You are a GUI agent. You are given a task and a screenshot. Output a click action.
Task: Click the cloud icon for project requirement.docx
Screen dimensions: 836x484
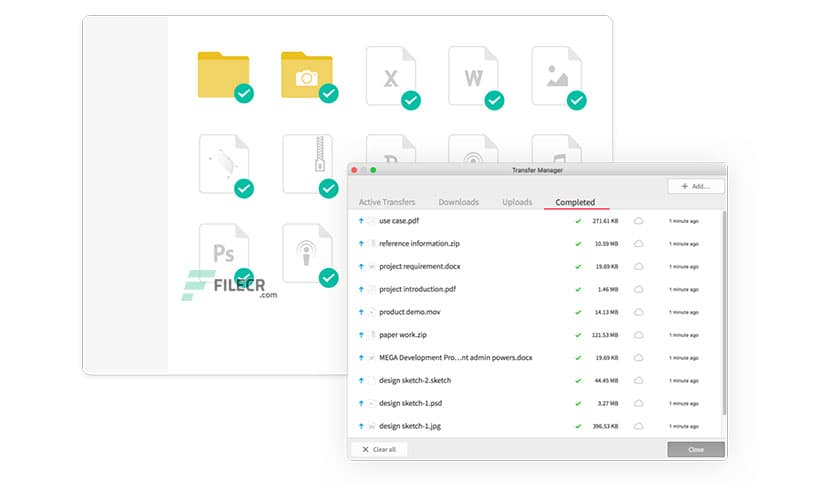coord(638,267)
